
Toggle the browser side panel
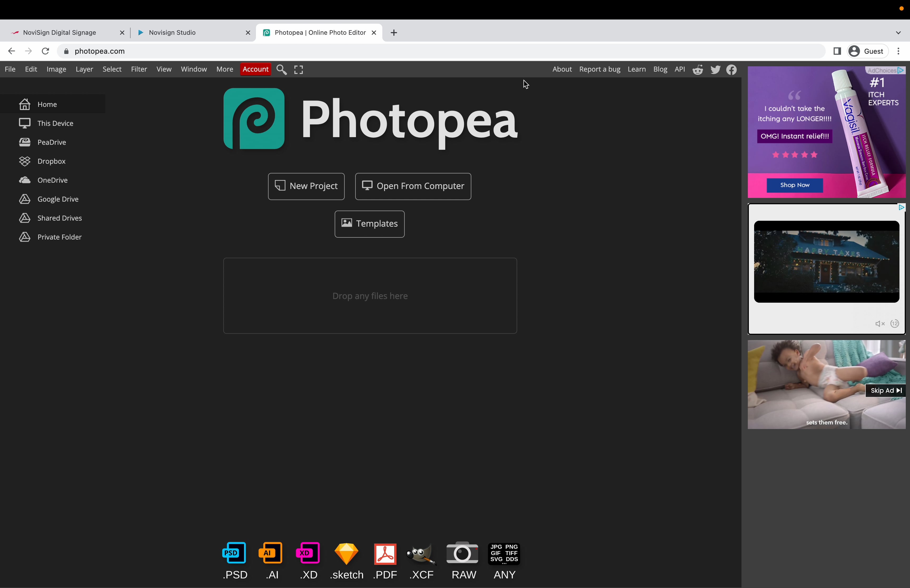837,51
